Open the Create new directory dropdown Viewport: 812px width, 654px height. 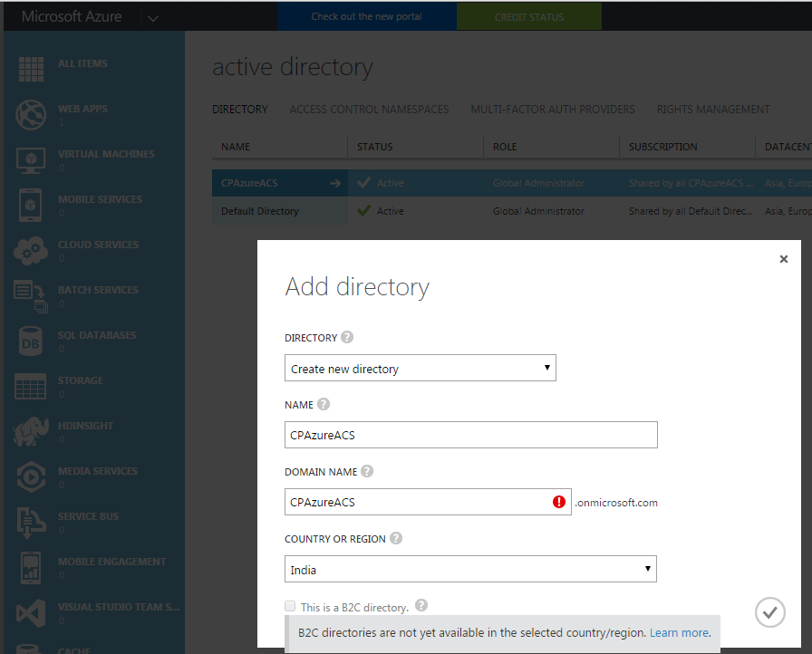click(x=420, y=368)
